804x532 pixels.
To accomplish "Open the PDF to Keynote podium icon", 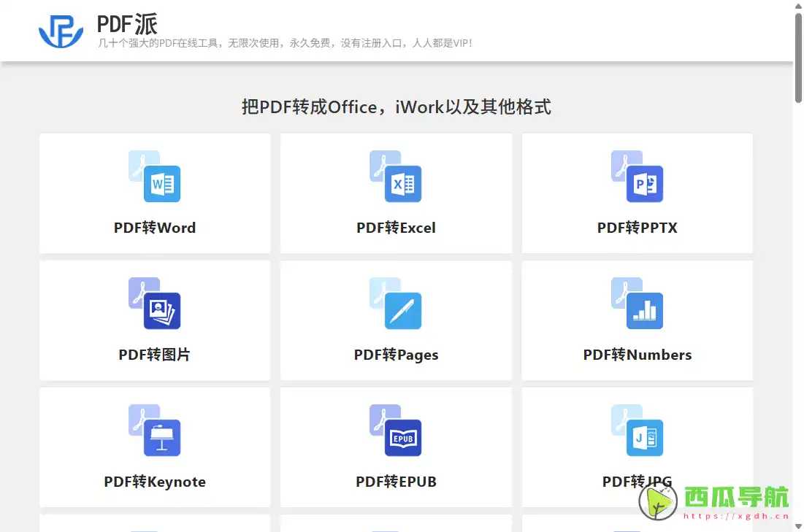I will [154, 430].
